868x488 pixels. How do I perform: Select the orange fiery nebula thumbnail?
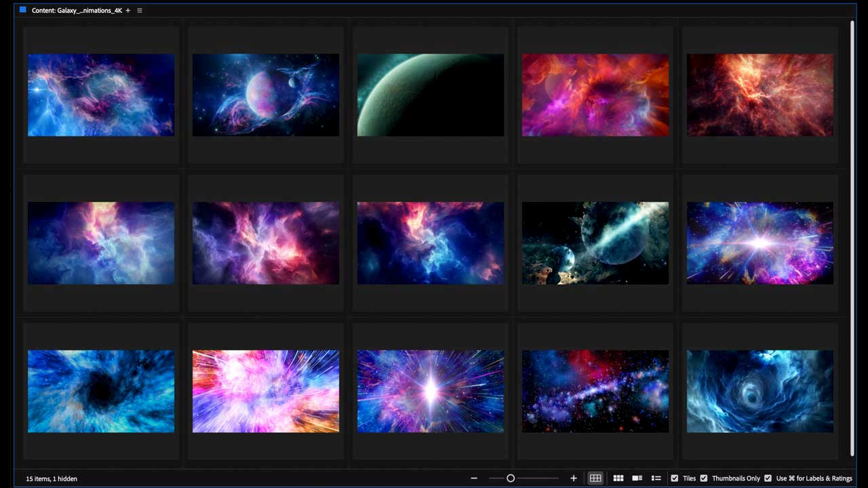coord(759,95)
